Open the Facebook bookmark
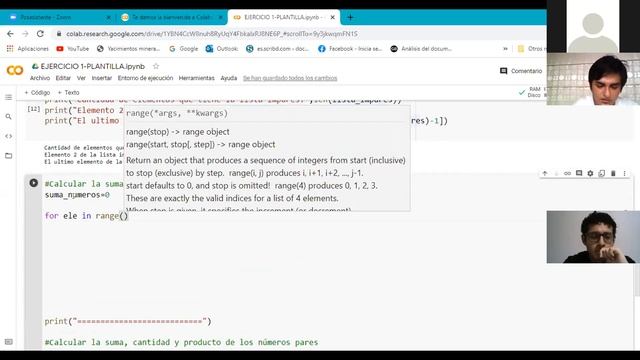This screenshot has width=640, height=360. pos(350,49)
